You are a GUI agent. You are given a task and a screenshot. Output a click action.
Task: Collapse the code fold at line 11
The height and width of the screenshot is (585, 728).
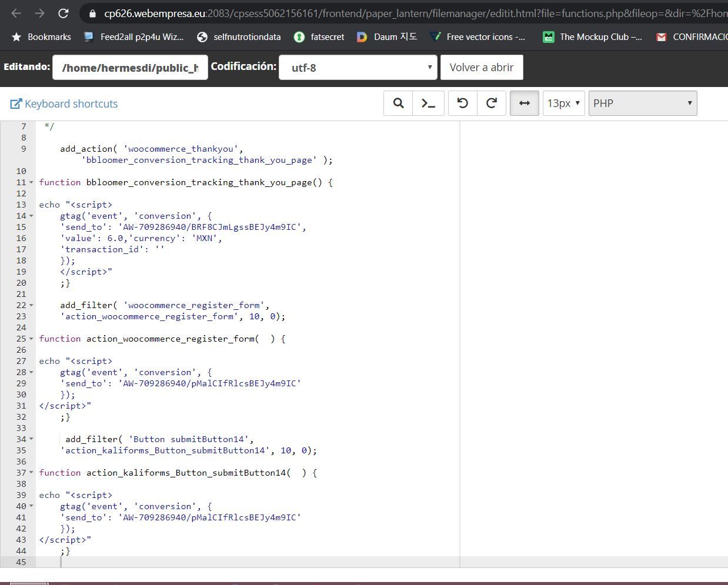point(31,182)
